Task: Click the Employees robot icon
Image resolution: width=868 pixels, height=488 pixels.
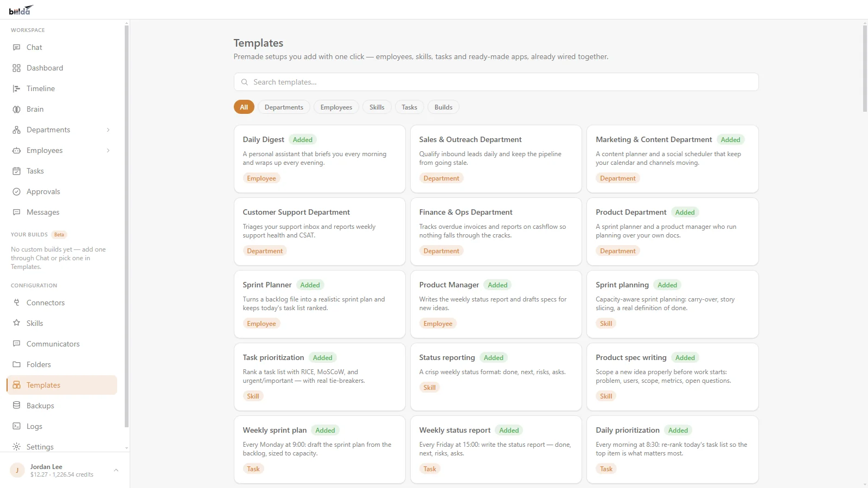Action: pos(16,150)
